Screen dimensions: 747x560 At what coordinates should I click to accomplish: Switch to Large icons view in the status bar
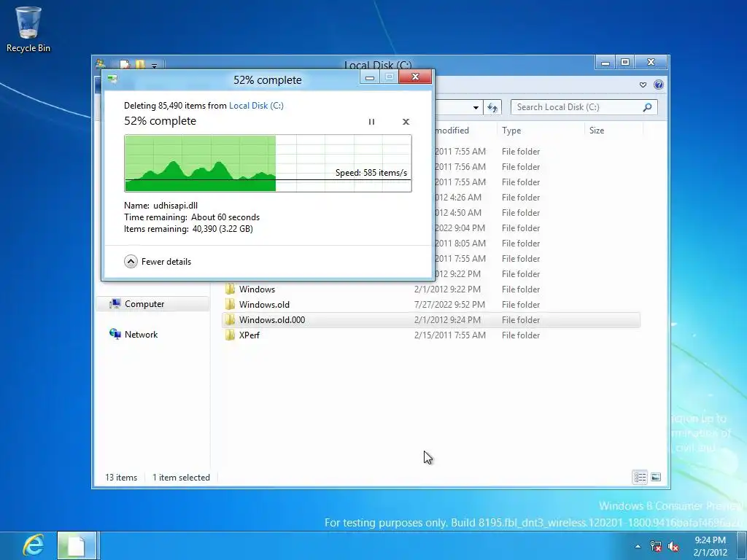tap(656, 477)
